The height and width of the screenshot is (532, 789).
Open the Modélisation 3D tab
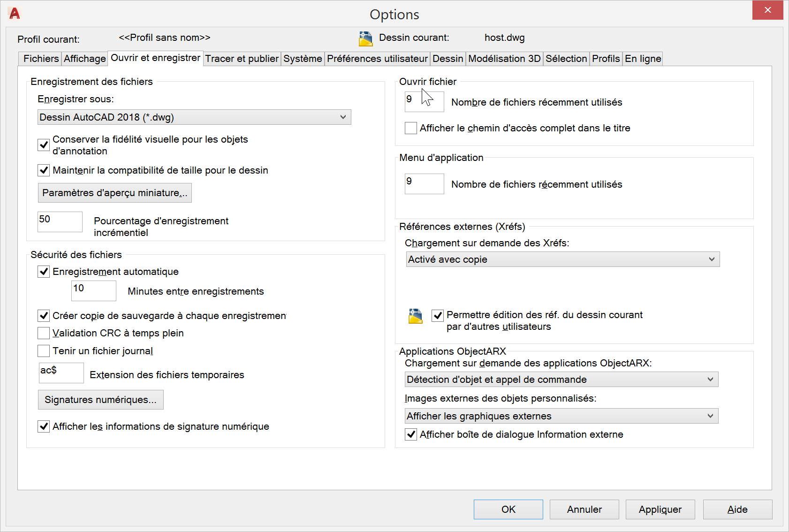click(x=504, y=59)
